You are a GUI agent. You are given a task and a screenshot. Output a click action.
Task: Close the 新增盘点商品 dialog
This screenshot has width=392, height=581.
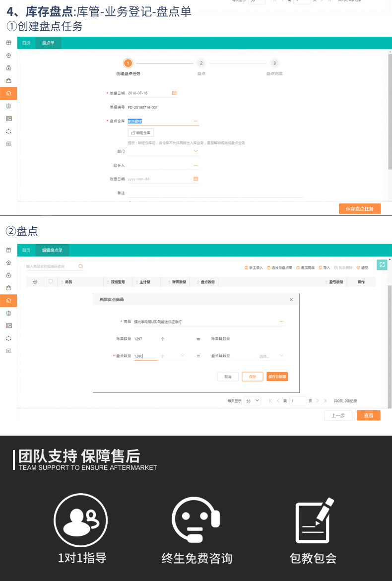291,299
